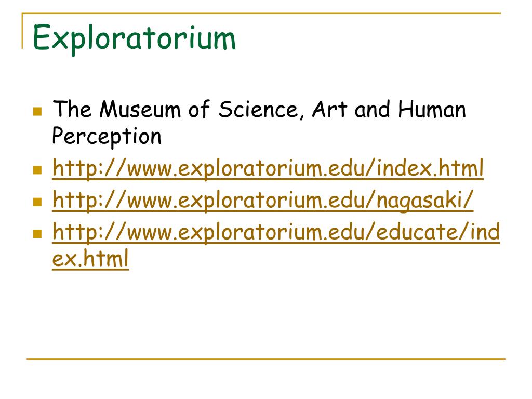Click the word 'Human' in the first bullet
The width and height of the screenshot is (532, 399).
click(432, 109)
